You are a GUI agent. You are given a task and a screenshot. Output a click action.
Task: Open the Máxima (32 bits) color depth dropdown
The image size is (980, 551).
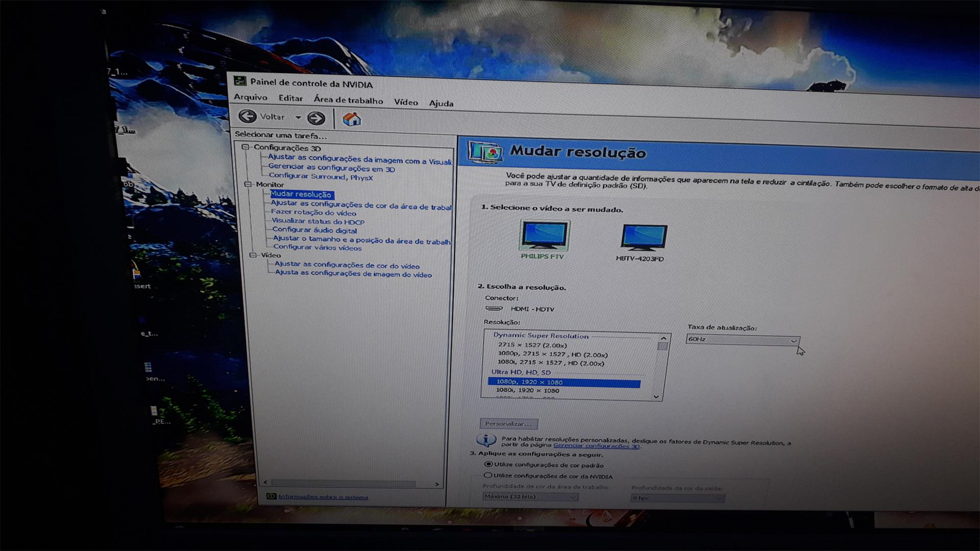coord(530,496)
